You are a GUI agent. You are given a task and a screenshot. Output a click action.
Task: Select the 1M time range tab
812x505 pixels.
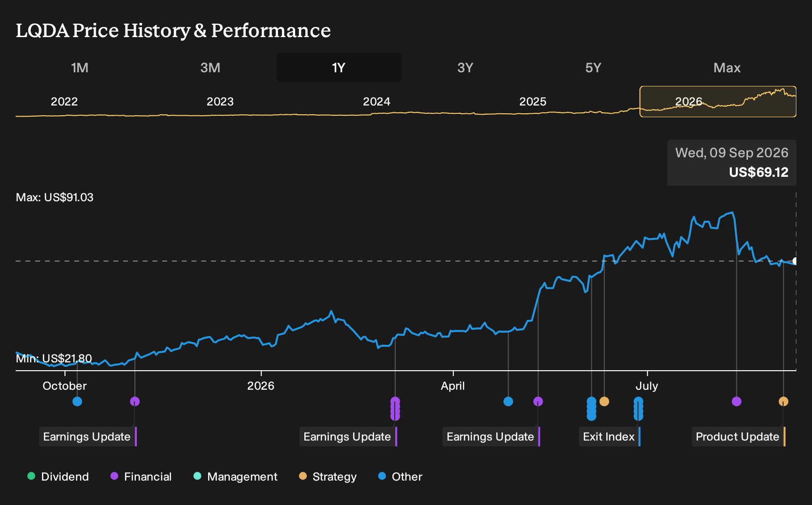[x=80, y=67]
